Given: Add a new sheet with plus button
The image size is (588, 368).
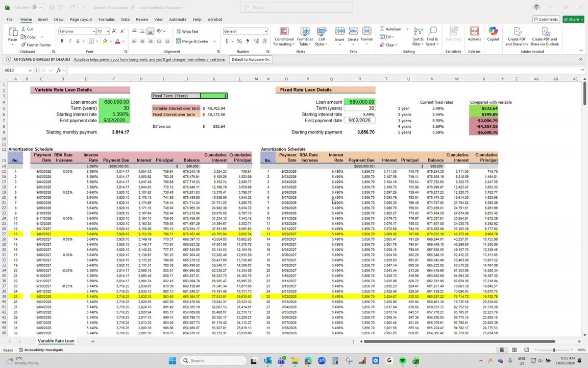Looking at the screenshot, I should (92, 341).
